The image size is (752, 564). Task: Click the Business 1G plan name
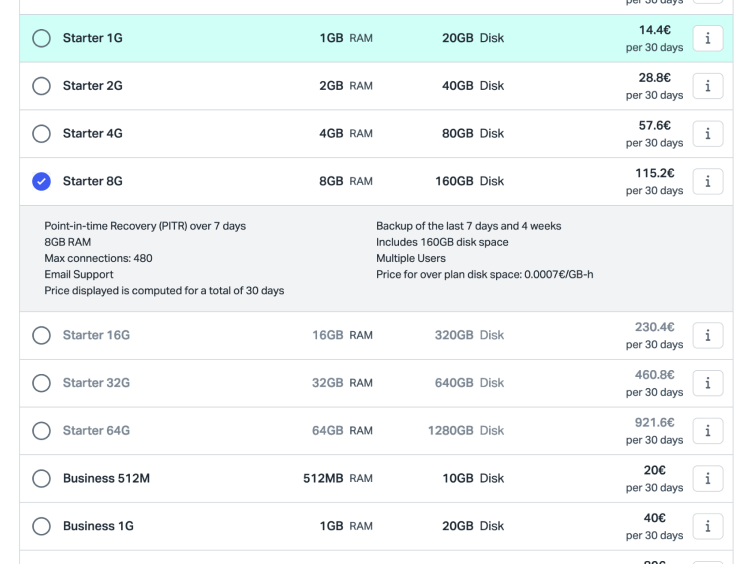98,526
